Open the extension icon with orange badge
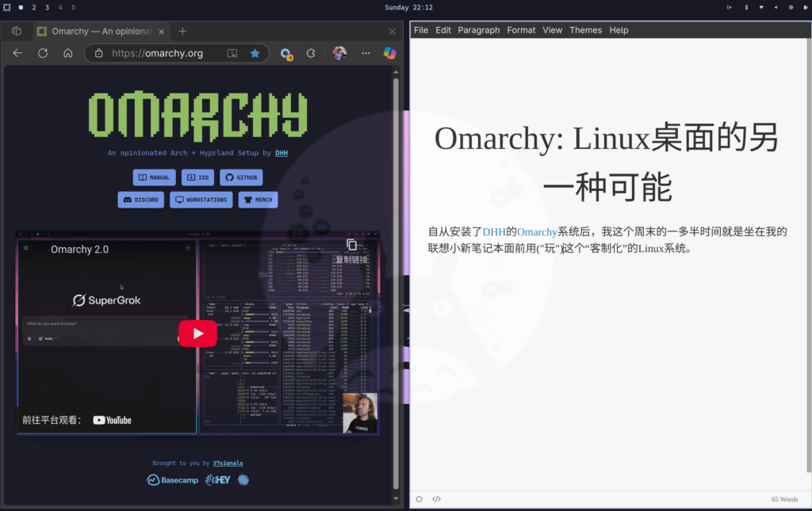The height and width of the screenshot is (511, 812). click(285, 54)
